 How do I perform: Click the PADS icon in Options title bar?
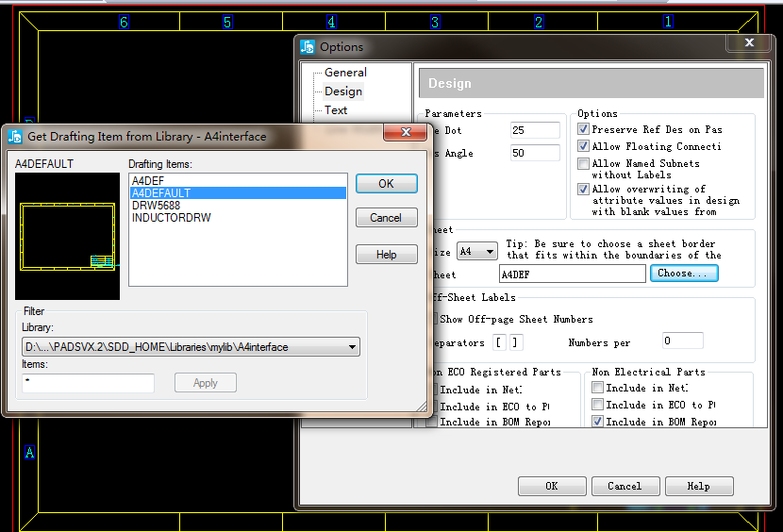click(308, 47)
